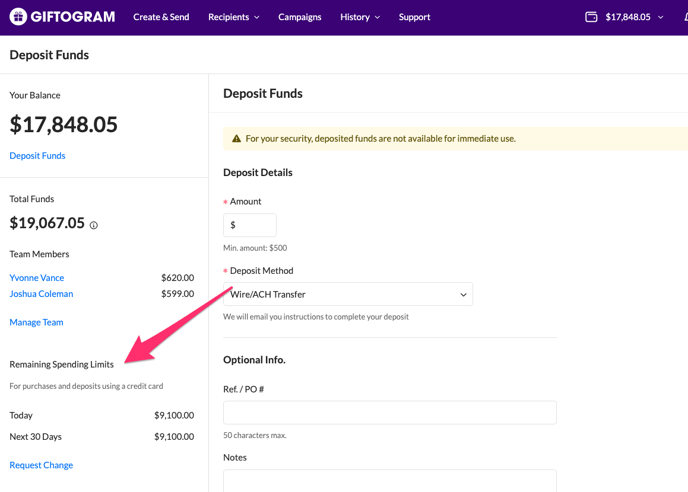Screen dimensions: 688x492
Task: Focus the Amount input field
Action: point(250,225)
